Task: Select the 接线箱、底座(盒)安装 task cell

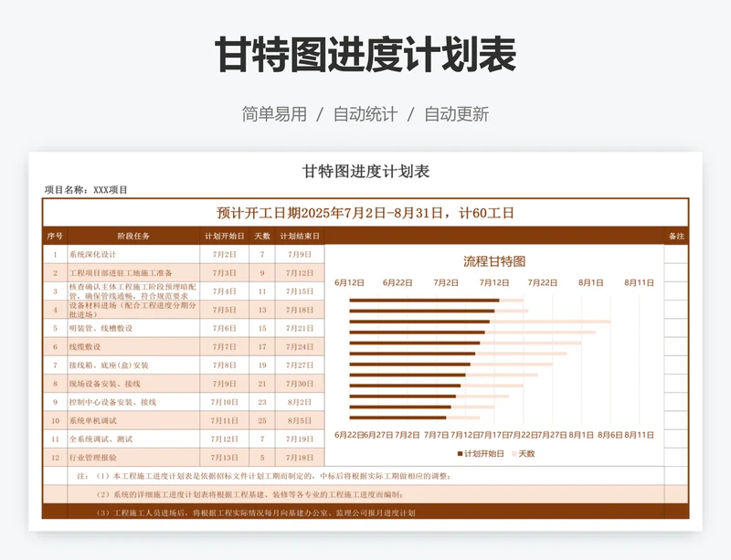Action: click(x=133, y=365)
